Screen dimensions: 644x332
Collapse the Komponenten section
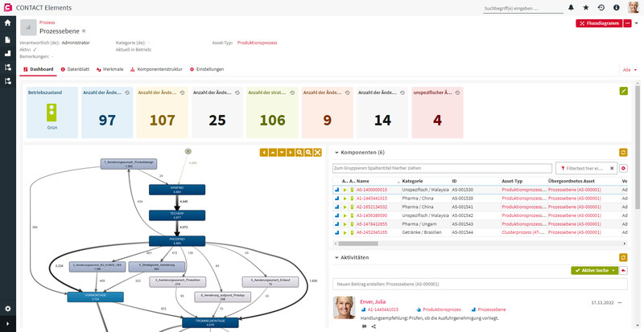point(336,153)
